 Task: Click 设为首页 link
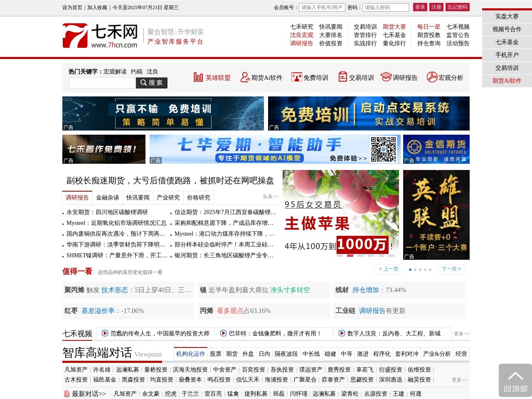click(72, 7)
